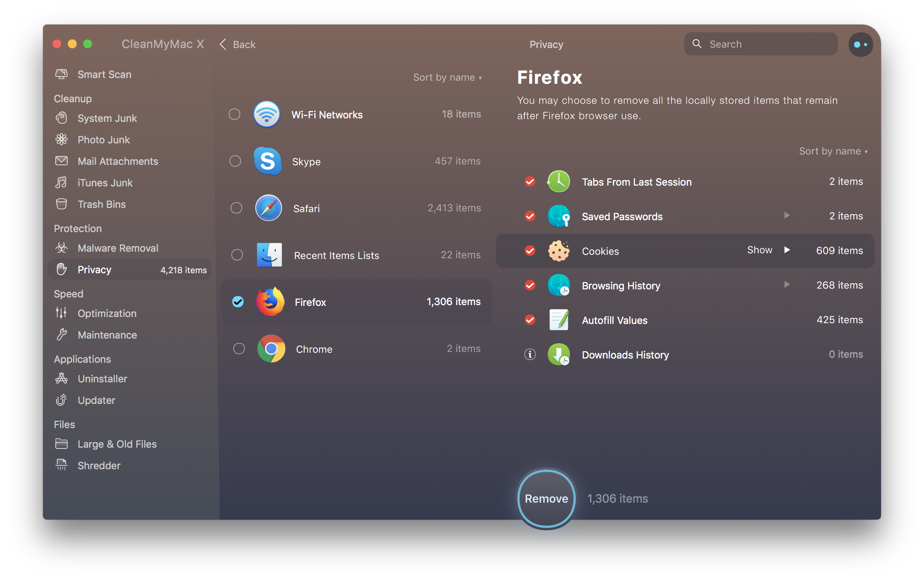The width and height of the screenshot is (924, 581).
Task: Open Large & Old Files
Action: click(117, 444)
